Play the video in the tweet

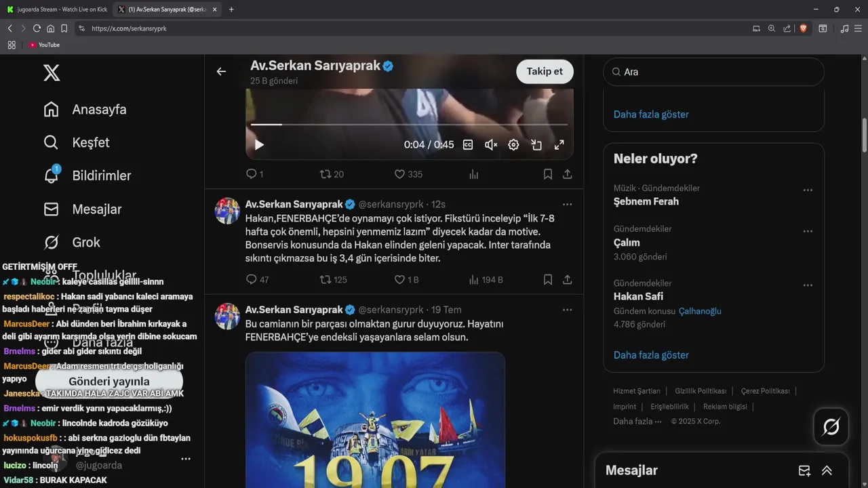[x=259, y=144]
